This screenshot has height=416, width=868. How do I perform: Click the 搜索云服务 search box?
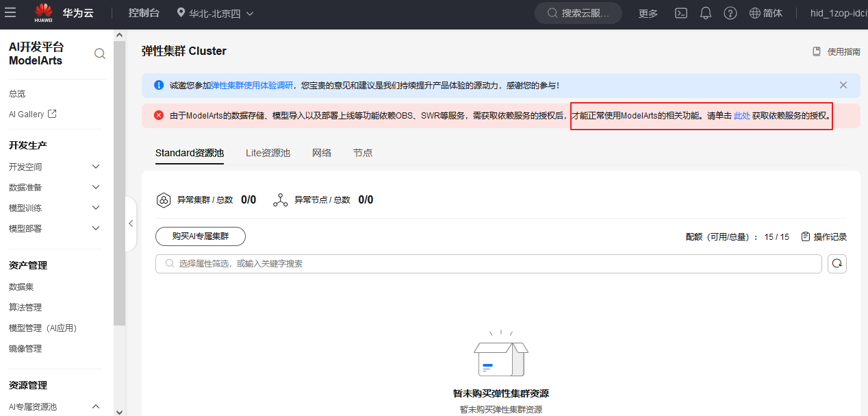pos(578,13)
